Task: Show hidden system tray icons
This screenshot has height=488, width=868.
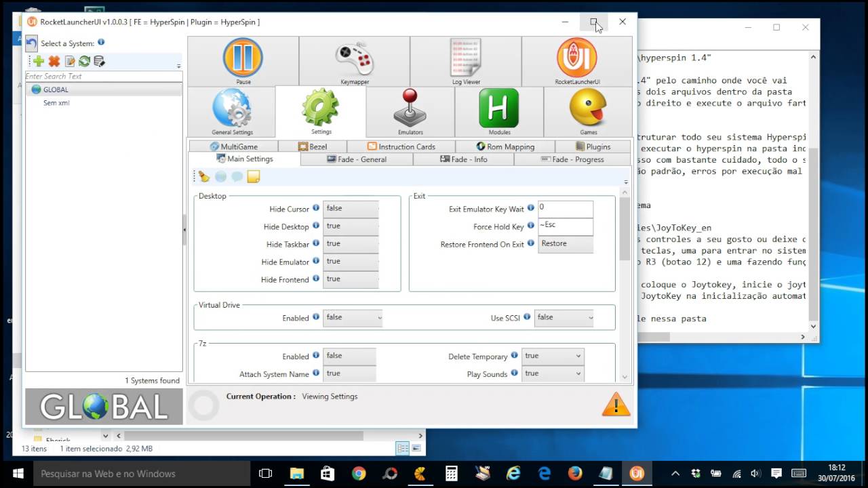Action: click(x=675, y=473)
